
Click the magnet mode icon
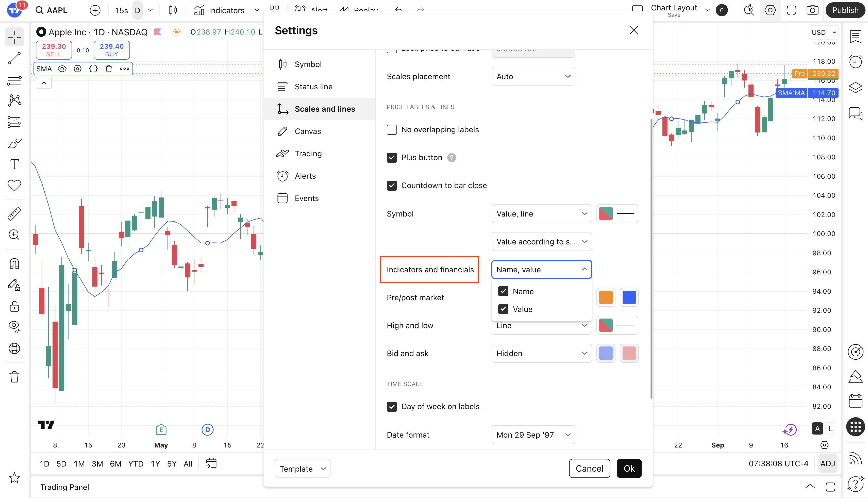(x=14, y=263)
